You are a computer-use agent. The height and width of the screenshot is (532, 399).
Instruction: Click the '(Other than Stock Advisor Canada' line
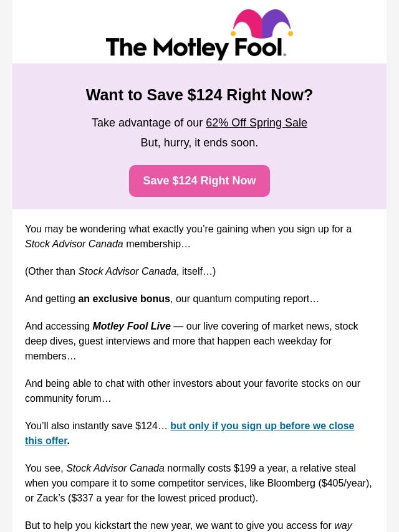tap(120, 272)
